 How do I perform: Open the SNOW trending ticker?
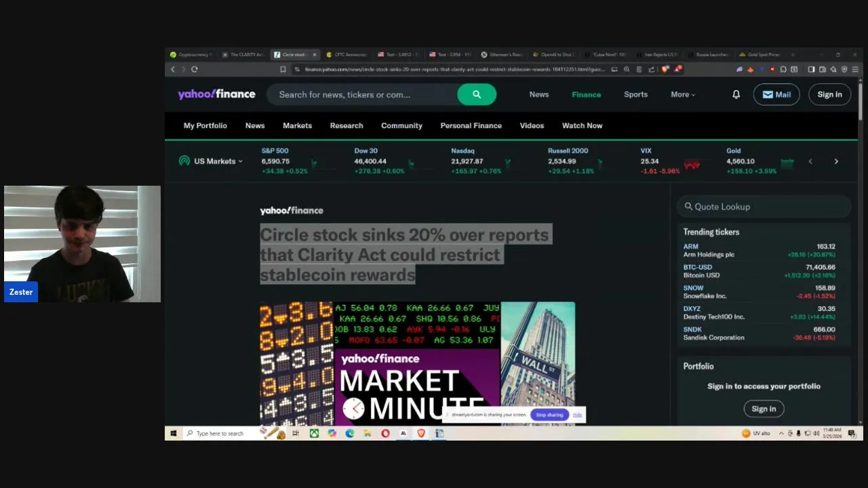759,291
